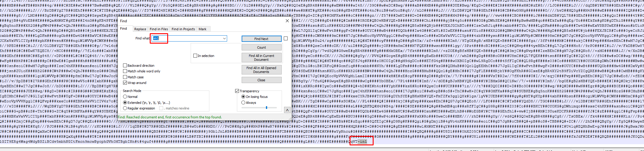644x151 pixels.
Task: Click the Close button in Find dialog
Action: pos(261,80)
